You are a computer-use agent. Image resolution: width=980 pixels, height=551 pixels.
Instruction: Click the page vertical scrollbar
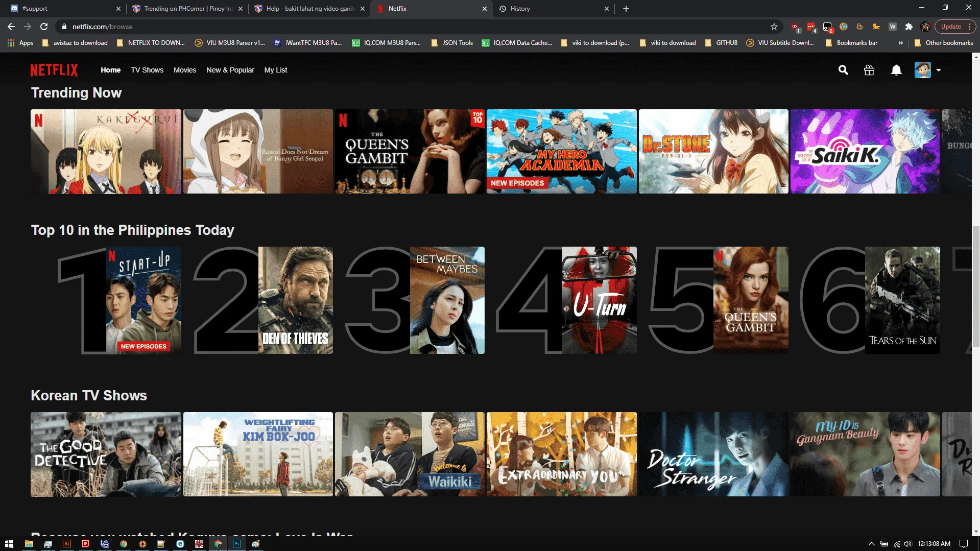pos(976,286)
